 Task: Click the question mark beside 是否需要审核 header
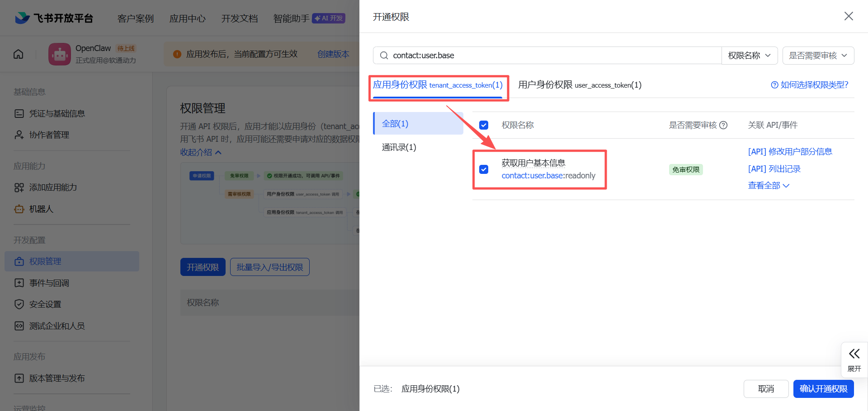(x=723, y=125)
